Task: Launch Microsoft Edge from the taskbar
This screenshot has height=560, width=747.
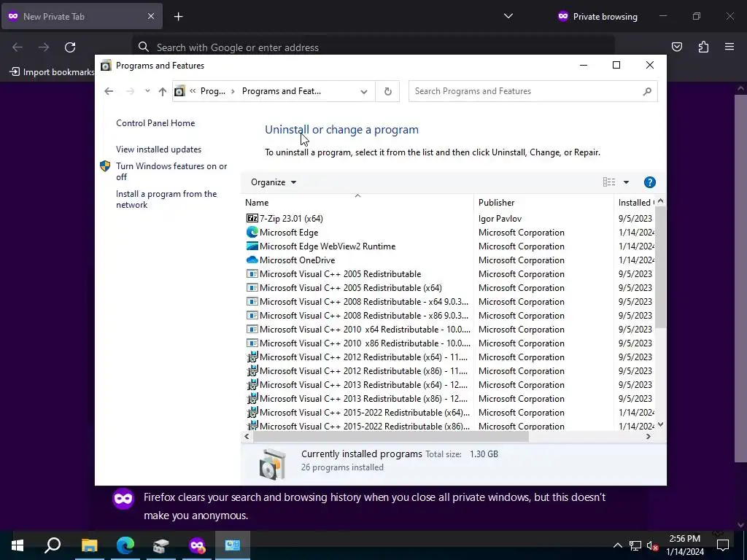Action: pos(125,545)
